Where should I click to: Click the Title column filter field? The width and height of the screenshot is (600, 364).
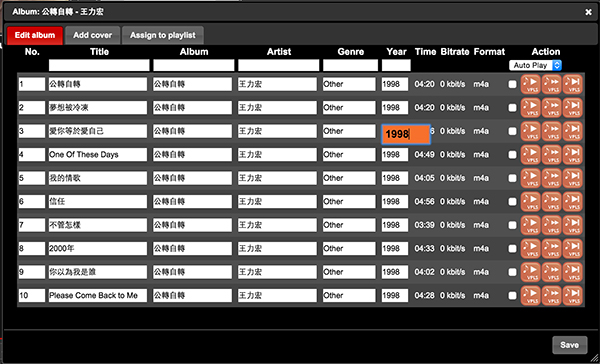(99, 65)
